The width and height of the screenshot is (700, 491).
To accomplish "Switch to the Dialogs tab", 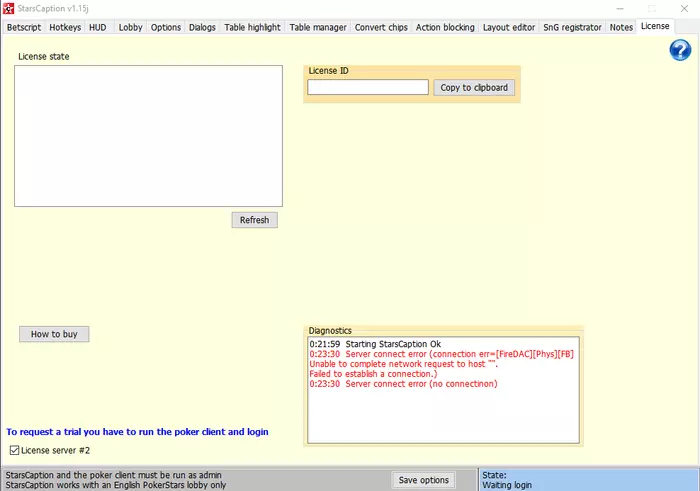I will (x=202, y=27).
